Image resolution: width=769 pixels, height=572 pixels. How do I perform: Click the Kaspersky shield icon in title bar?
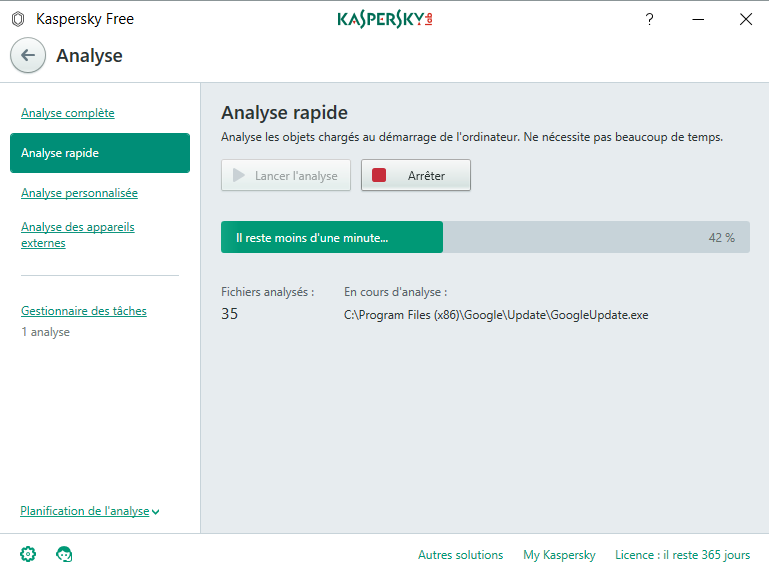pos(17,19)
